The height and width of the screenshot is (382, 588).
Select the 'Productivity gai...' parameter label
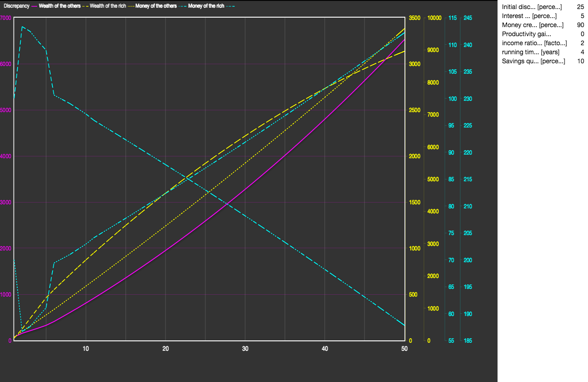[526, 34]
